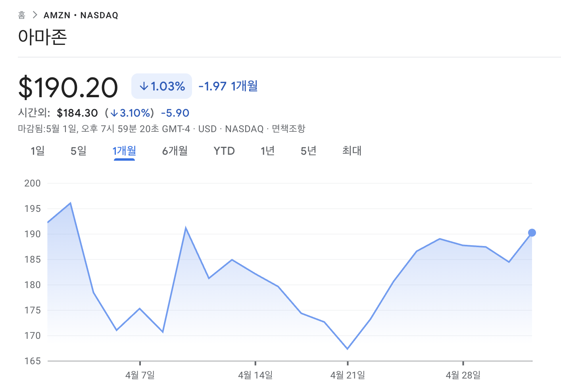Screen dimensions: 561x392
Task: Switch to the 6개월 range tab
Action: pyautogui.click(x=175, y=151)
